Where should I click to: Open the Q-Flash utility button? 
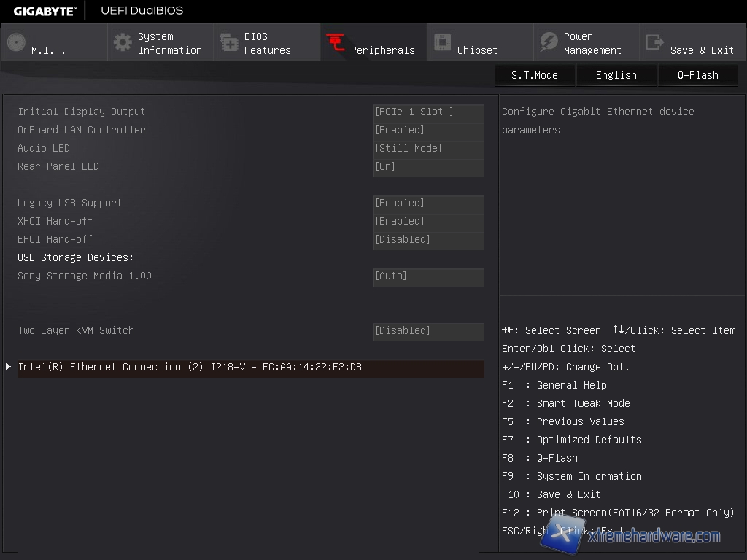698,75
